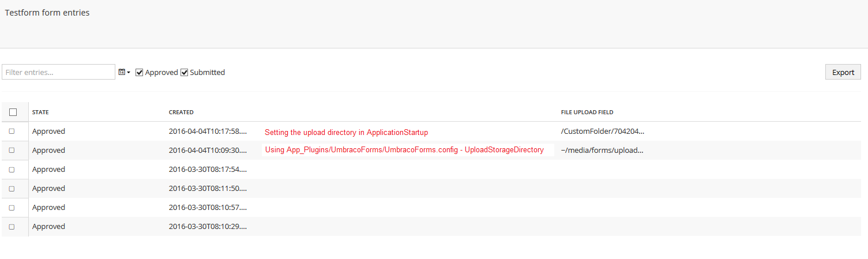Select checkbox for entry created 2016-03-30T08:10:57
This screenshot has height=259, width=868.
pos(12,207)
